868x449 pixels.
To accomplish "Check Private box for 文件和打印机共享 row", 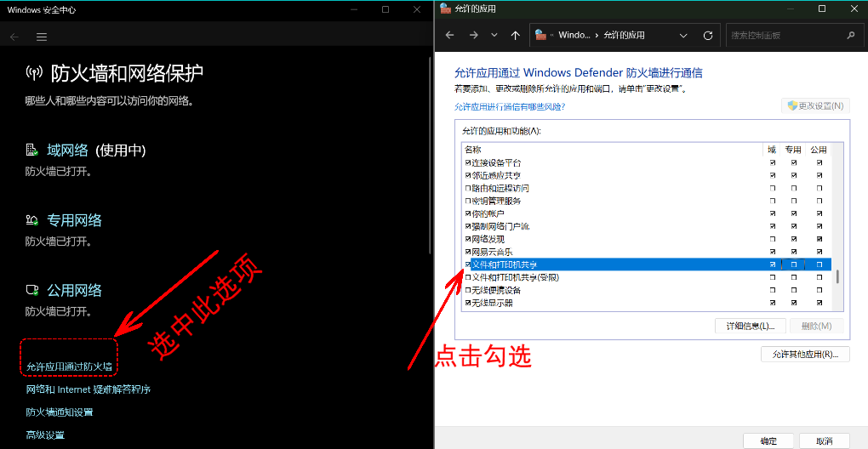I will [x=794, y=264].
